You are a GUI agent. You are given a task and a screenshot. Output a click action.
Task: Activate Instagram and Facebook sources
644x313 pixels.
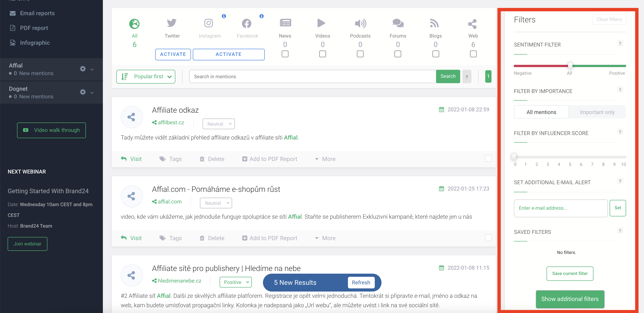click(x=229, y=54)
